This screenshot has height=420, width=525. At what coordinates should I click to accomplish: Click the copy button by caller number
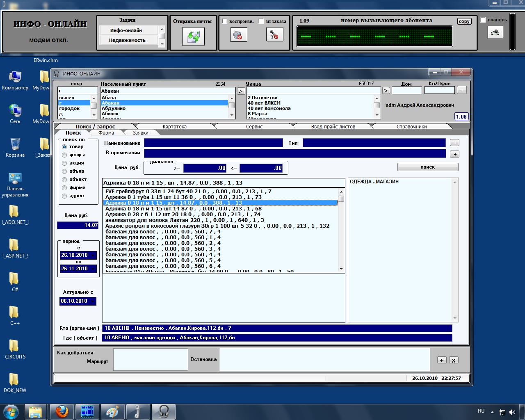tap(464, 21)
